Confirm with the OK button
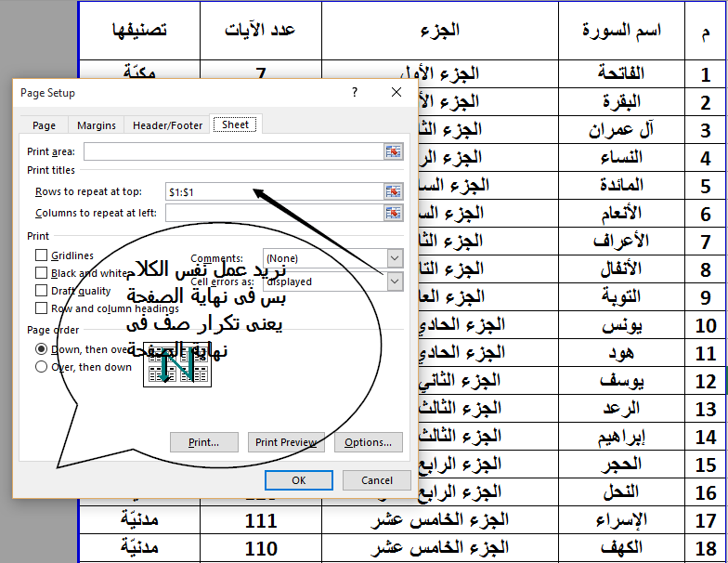Viewport: 728px width, 563px height. click(299, 480)
